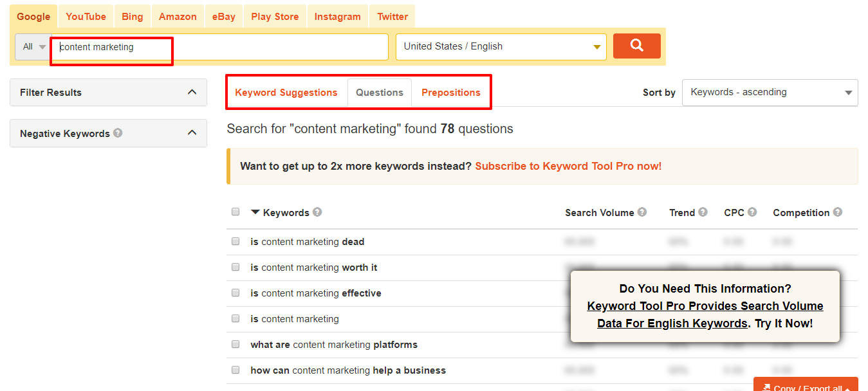The image size is (868, 391).
Task: Click Competition column help icon
Action: tap(837, 212)
